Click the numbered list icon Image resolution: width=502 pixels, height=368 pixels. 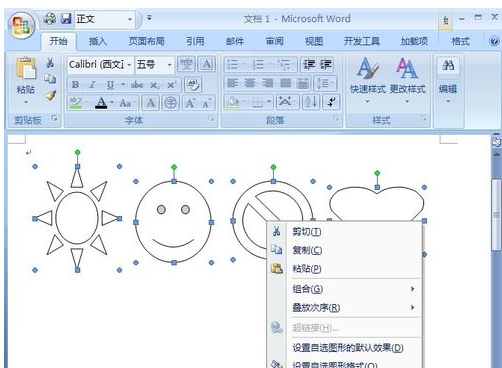[258, 64]
